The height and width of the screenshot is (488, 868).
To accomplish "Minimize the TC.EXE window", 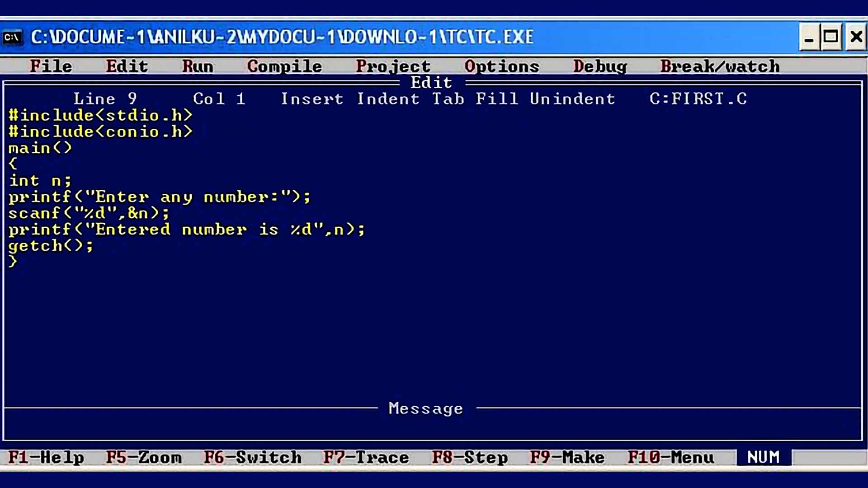I will pyautogui.click(x=809, y=37).
